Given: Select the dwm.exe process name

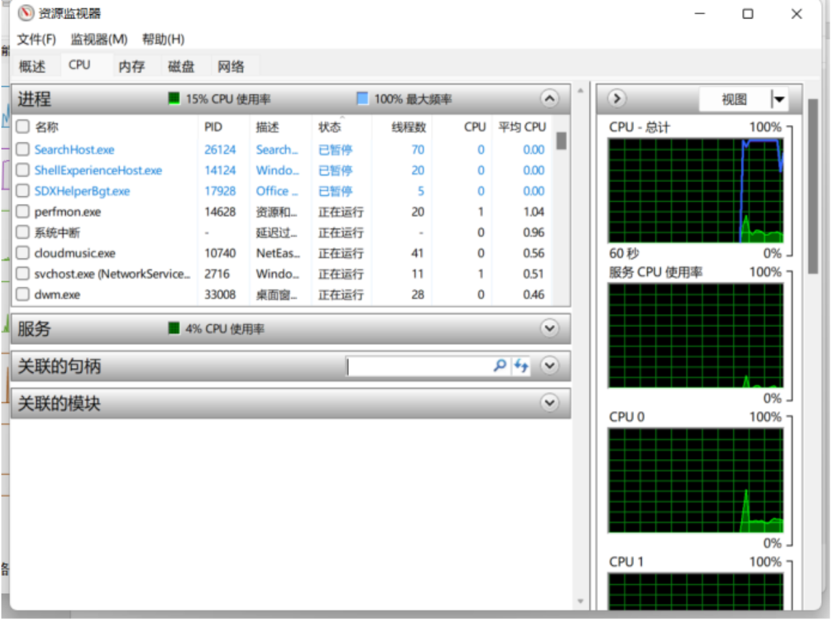Looking at the screenshot, I should 57,295.
